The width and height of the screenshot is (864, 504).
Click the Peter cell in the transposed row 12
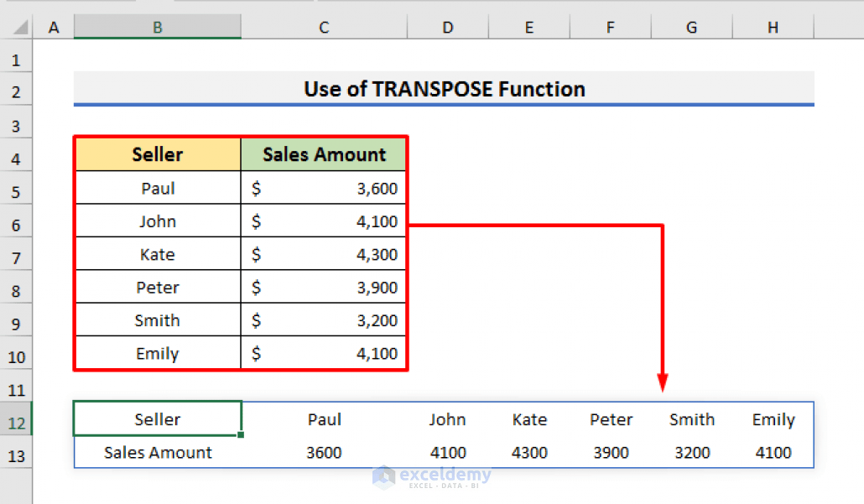click(x=611, y=418)
